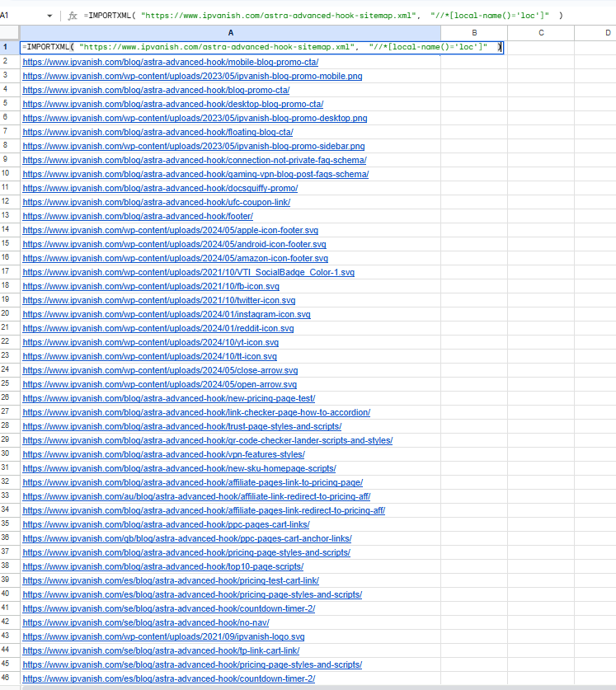The height and width of the screenshot is (690, 616).
Task: Open astra-advanced-hook/footer link
Action: click(138, 217)
